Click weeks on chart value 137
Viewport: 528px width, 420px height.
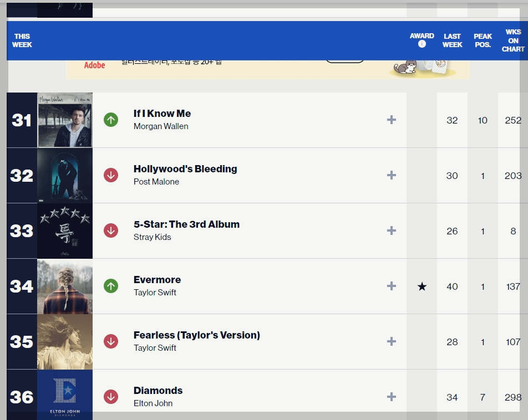[513, 286]
